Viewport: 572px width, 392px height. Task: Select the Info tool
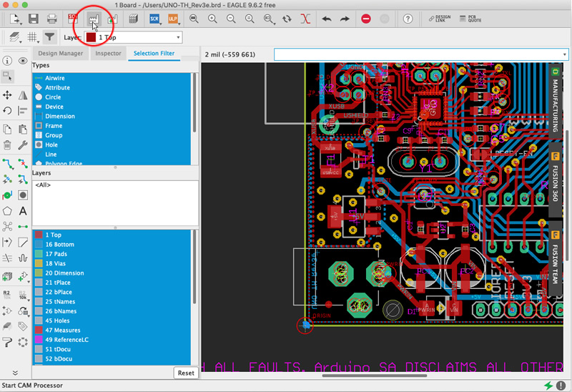pyautogui.click(x=7, y=61)
